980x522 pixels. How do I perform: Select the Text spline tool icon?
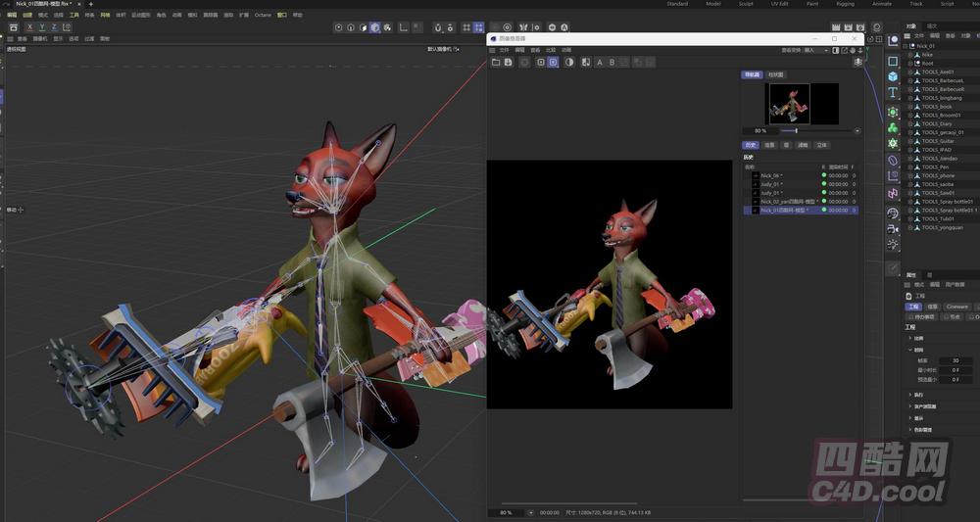pyautogui.click(x=893, y=93)
